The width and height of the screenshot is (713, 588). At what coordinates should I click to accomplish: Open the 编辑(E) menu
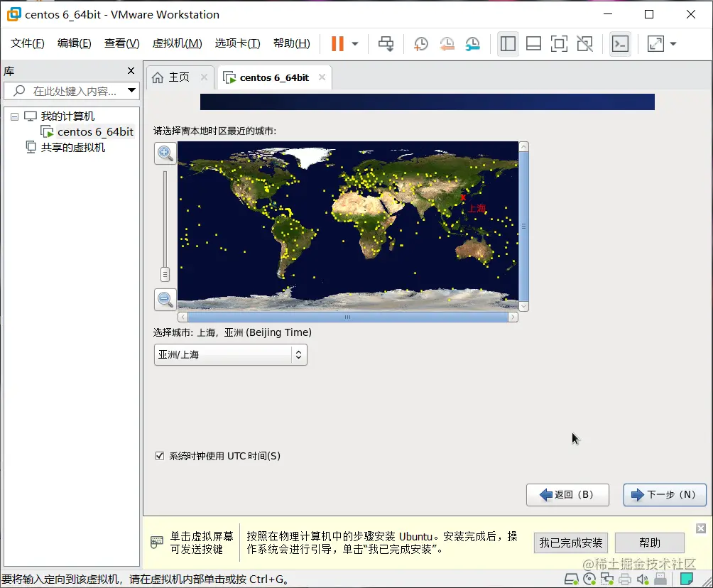74,43
